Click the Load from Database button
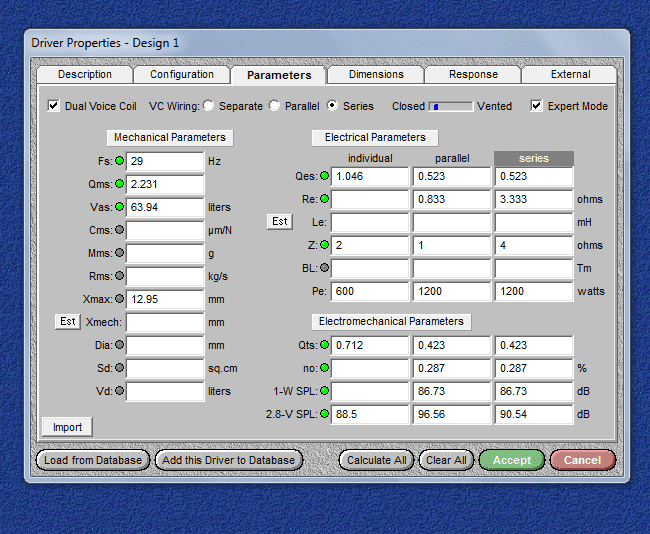Viewport: 650px width, 534px height. coord(93,460)
